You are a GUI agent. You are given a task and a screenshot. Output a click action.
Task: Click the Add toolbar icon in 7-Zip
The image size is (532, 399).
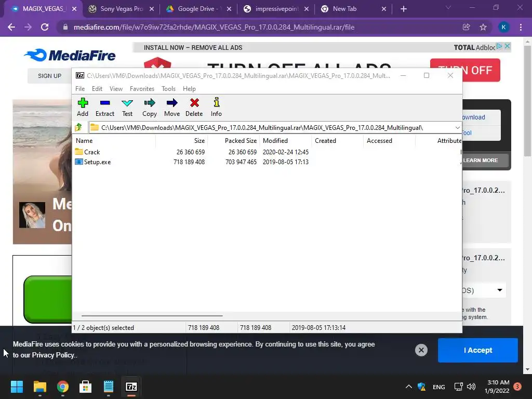tap(83, 107)
